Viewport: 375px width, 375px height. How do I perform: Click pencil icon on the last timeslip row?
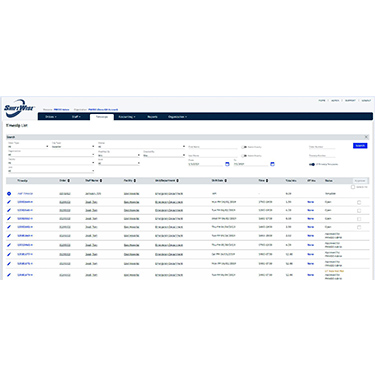[x=9, y=275]
